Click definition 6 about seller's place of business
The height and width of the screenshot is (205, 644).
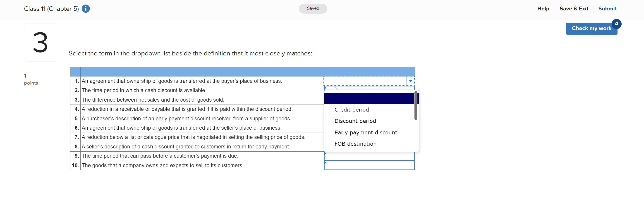tap(182, 128)
